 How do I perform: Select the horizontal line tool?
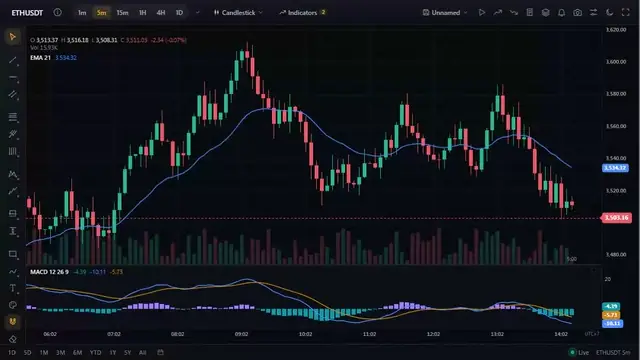[13, 77]
